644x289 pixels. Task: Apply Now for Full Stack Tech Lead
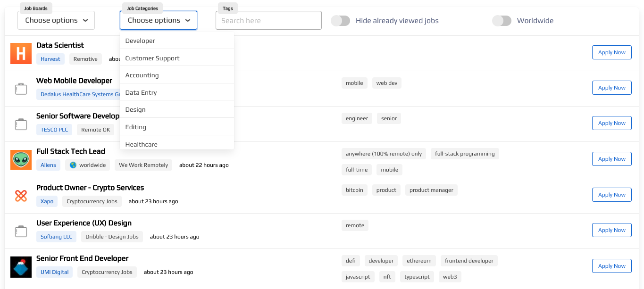tap(611, 159)
